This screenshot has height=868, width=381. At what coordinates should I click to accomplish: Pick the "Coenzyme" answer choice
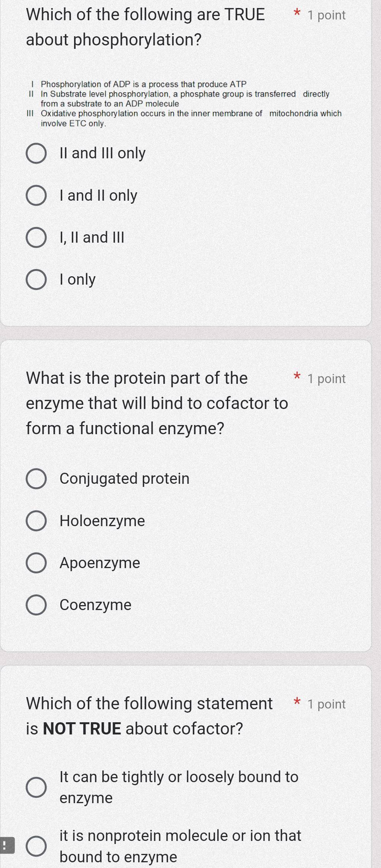point(37,605)
